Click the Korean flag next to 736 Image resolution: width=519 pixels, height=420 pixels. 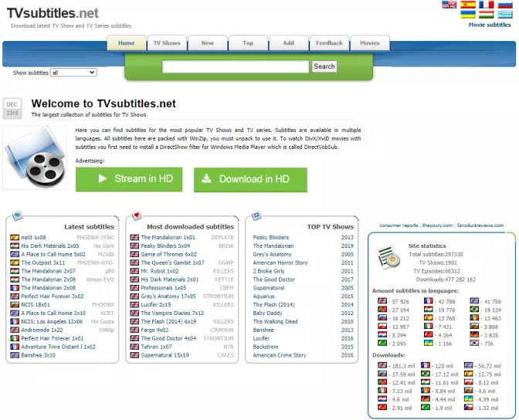click(474, 344)
